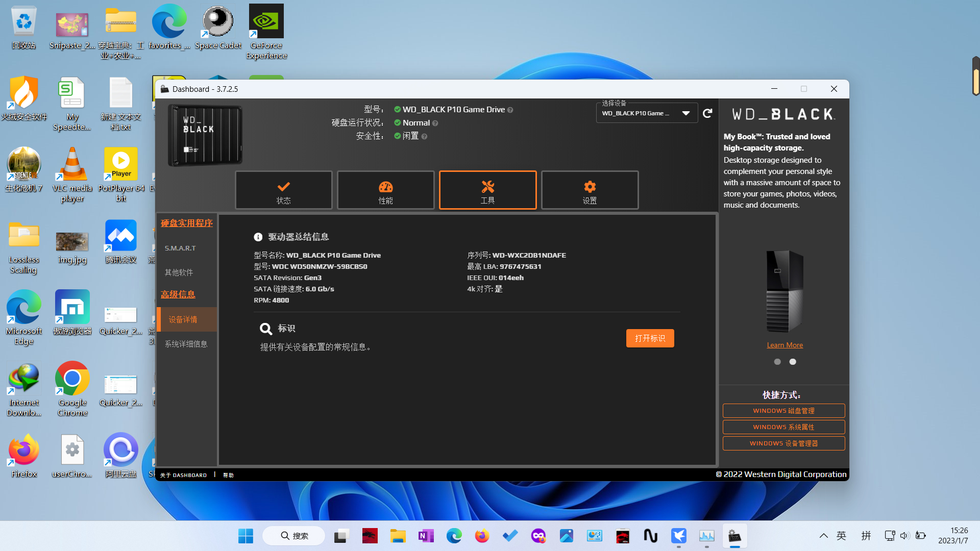The height and width of the screenshot is (551, 980).
Task: Open the clock showing 15:26
Action: [x=952, y=536]
